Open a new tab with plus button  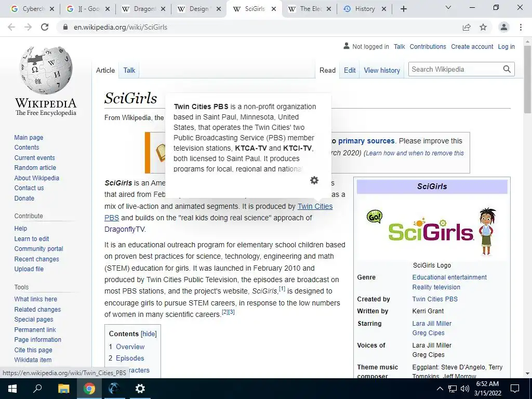[403, 9]
